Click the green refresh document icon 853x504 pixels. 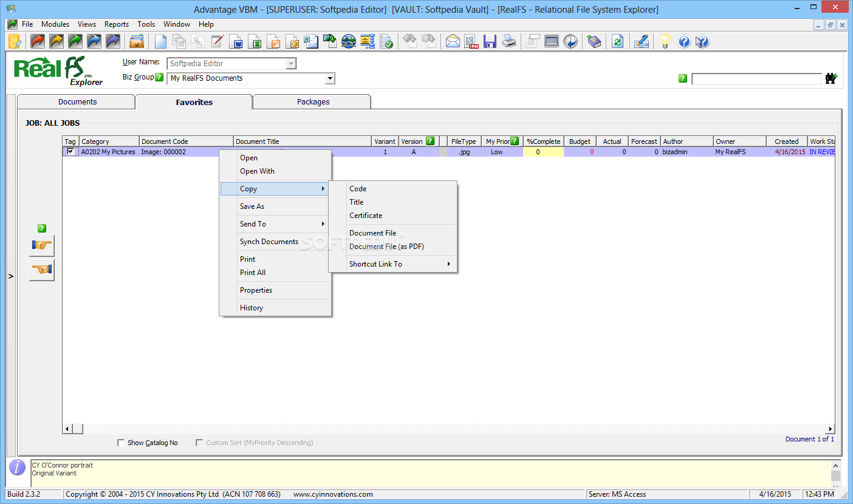[x=618, y=41]
